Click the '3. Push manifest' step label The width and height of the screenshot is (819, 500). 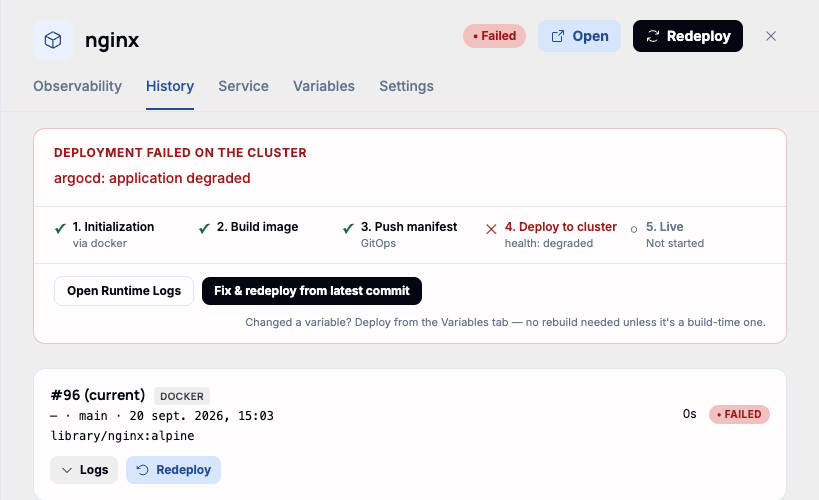pos(409,227)
